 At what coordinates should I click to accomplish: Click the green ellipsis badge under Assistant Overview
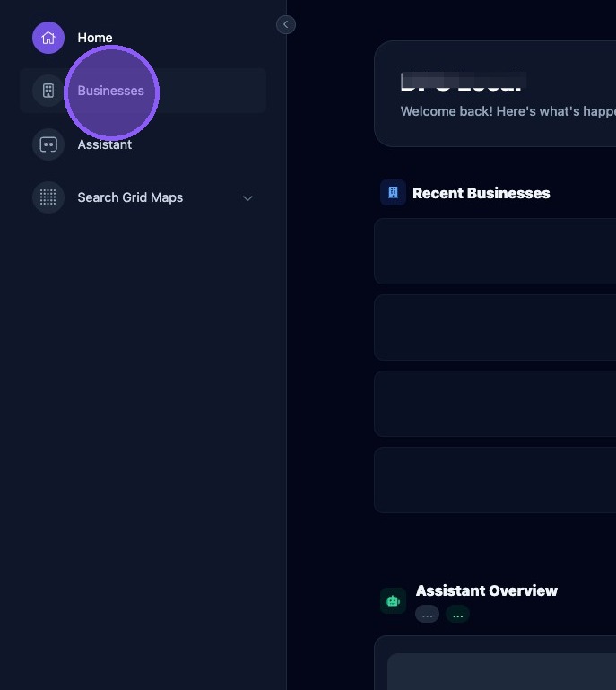tap(457, 614)
